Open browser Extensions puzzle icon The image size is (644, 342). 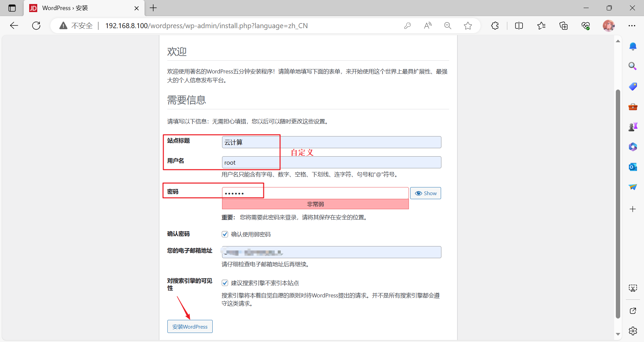point(495,25)
